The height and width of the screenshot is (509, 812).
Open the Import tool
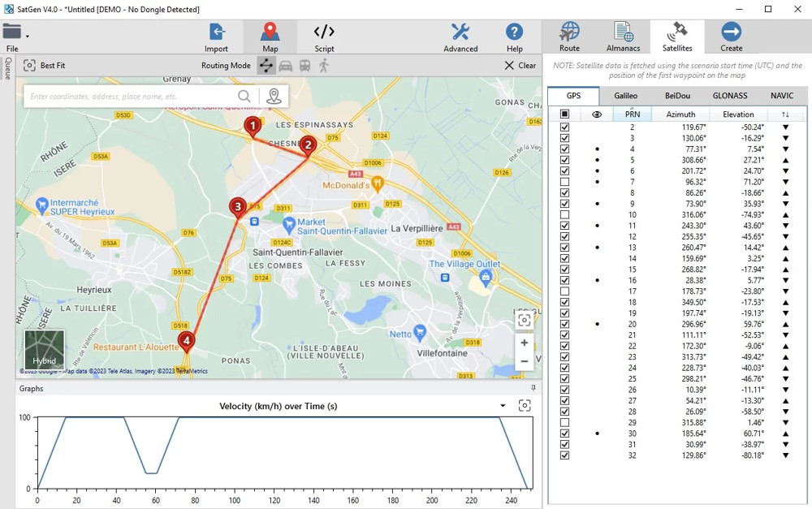[x=217, y=32]
